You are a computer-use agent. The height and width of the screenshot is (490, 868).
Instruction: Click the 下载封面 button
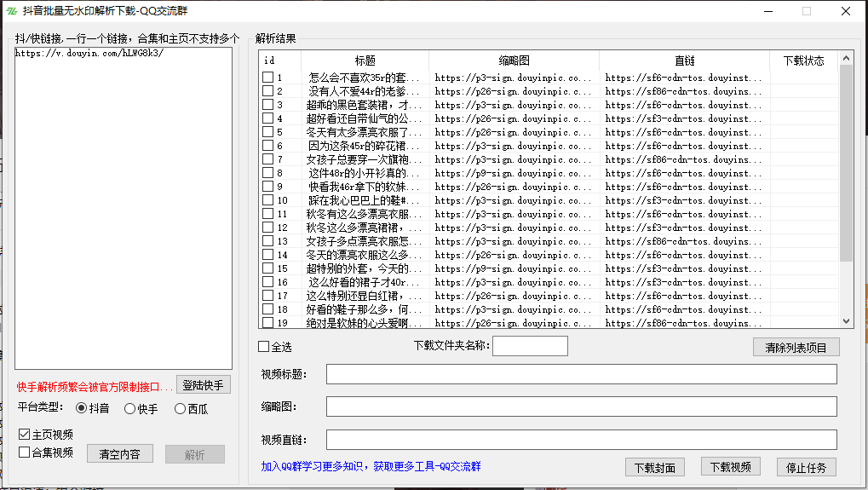[655, 467]
